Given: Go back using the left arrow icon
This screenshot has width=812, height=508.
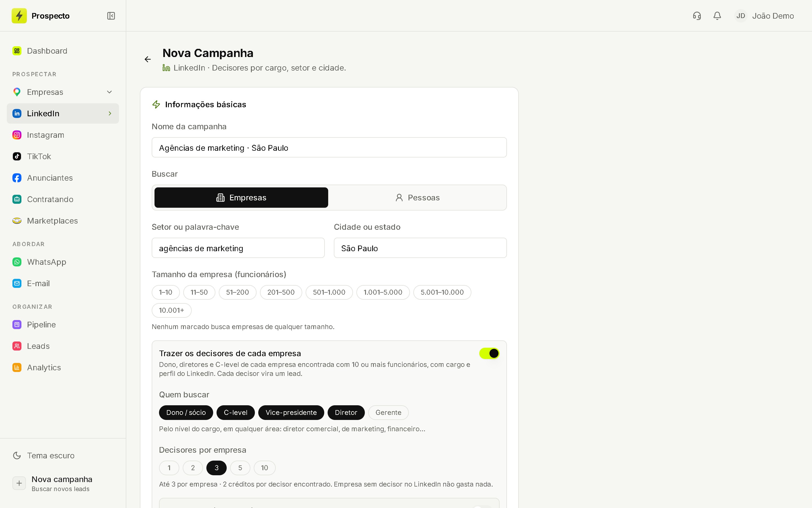Looking at the screenshot, I should pyautogui.click(x=148, y=60).
